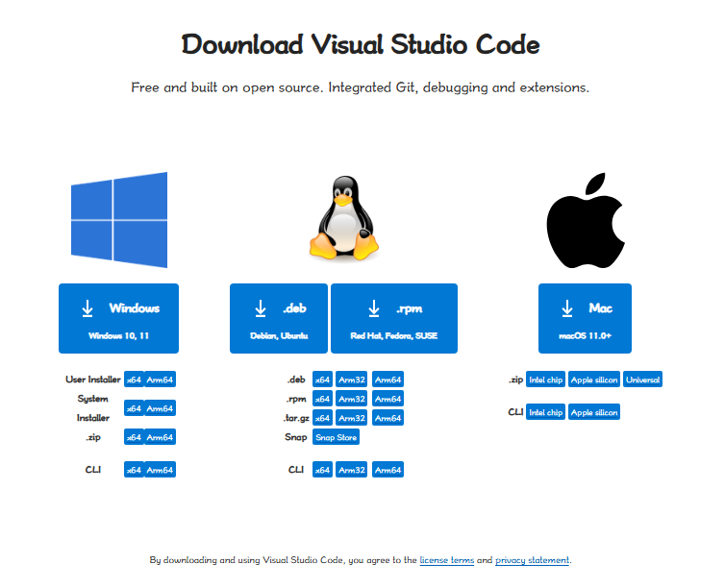This screenshot has height=588, width=725.
Task: Select Universal for Mac .zip
Action: coord(642,380)
